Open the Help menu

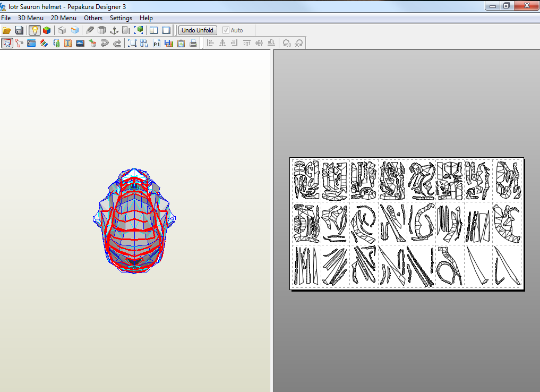pyautogui.click(x=146, y=18)
